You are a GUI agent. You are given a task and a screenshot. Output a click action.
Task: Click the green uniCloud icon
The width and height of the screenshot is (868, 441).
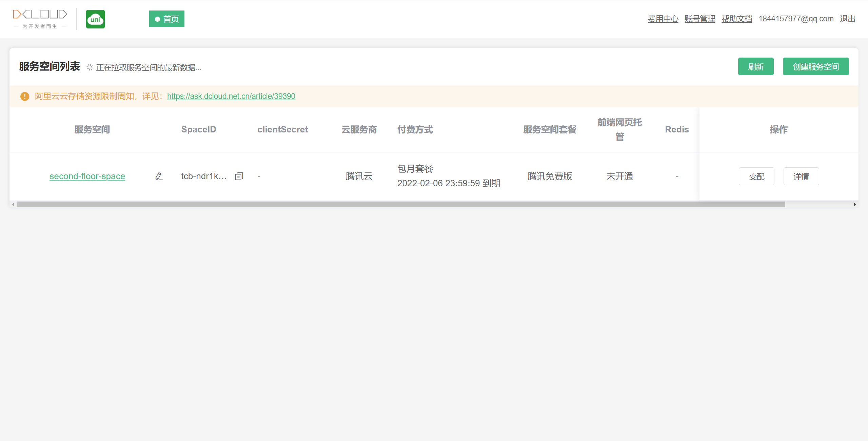tap(95, 19)
